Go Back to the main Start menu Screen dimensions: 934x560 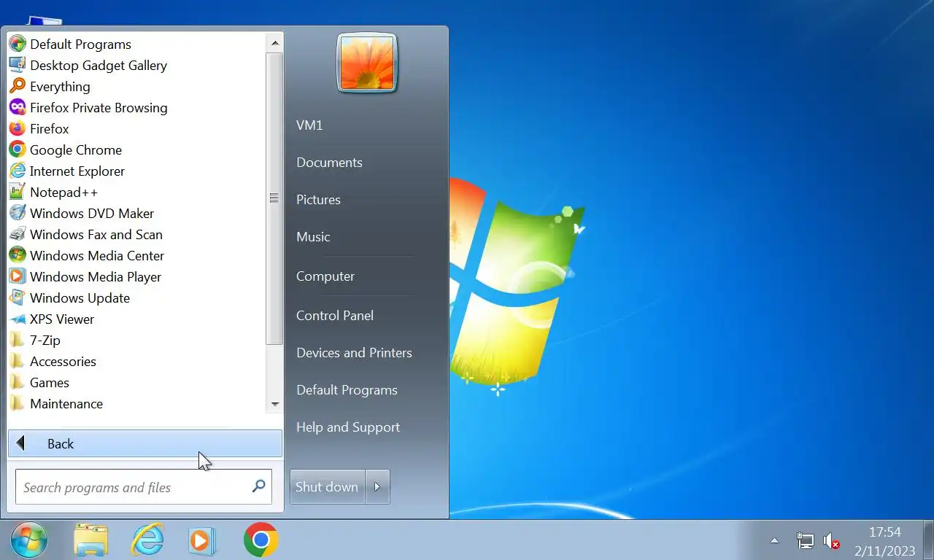[145, 443]
